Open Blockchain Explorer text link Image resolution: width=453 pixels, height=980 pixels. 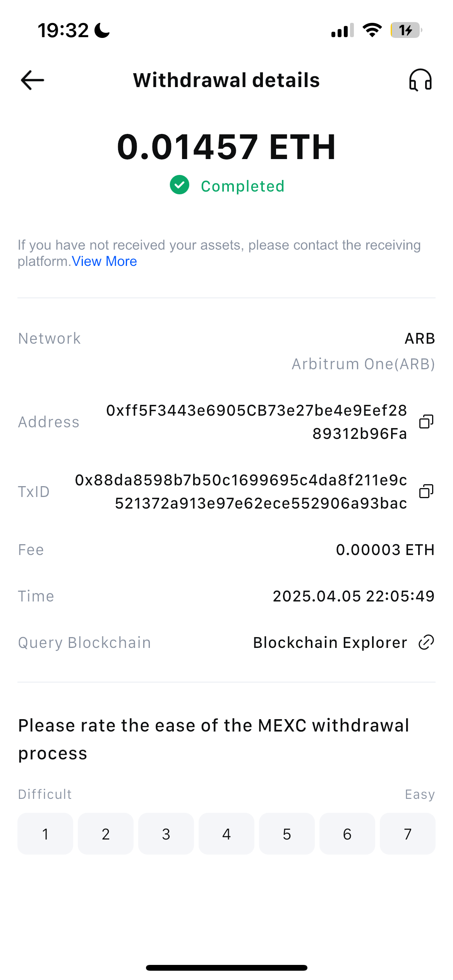tap(330, 642)
